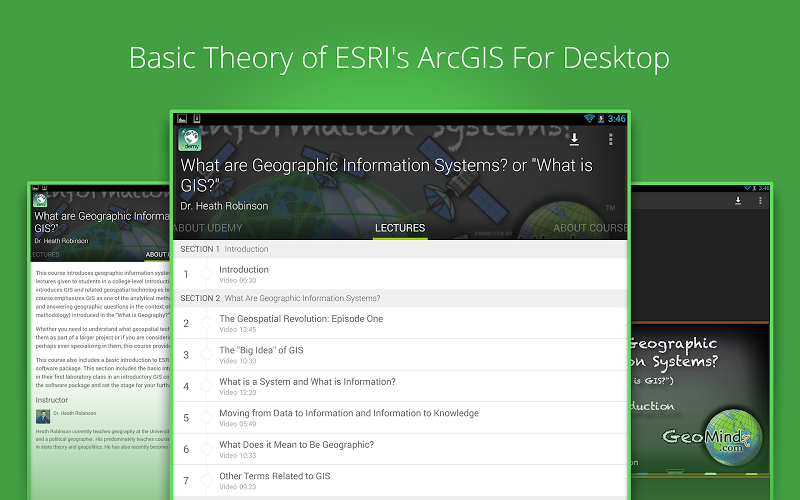This screenshot has width=800, height=500.
Task: Toggle completion circle for lecture 5
Action: [207, 418]
